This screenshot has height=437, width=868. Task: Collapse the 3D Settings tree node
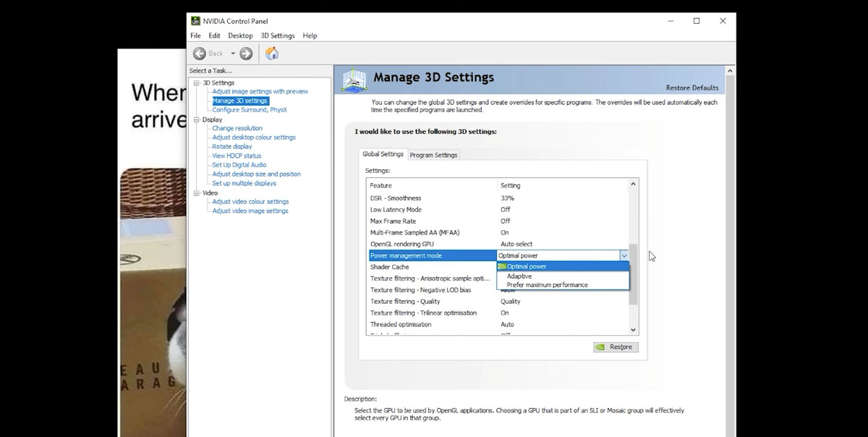tap(196, 83)
